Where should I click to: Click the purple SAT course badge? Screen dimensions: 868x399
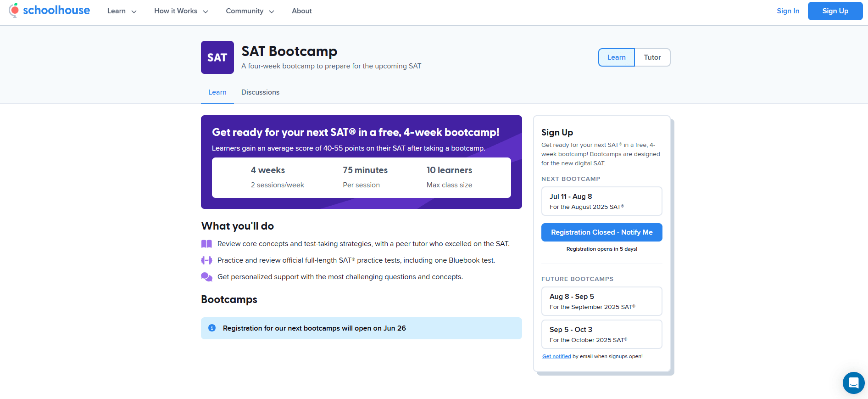217,57
